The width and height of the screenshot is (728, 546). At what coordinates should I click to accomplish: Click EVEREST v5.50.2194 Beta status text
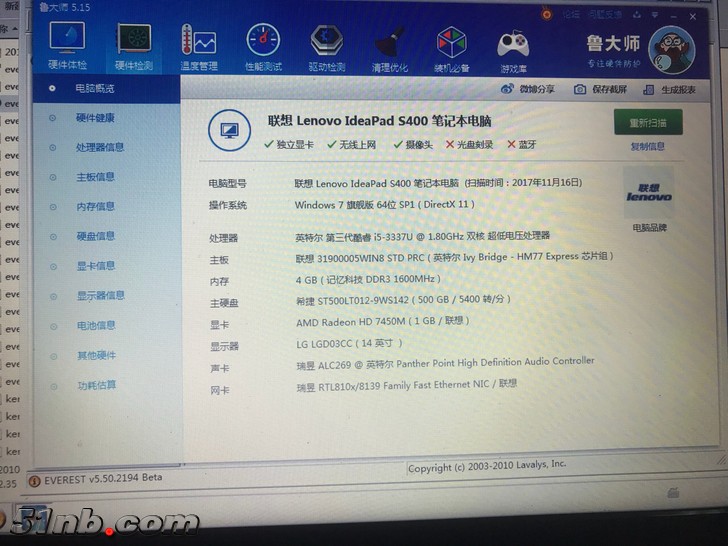(103, 478)
